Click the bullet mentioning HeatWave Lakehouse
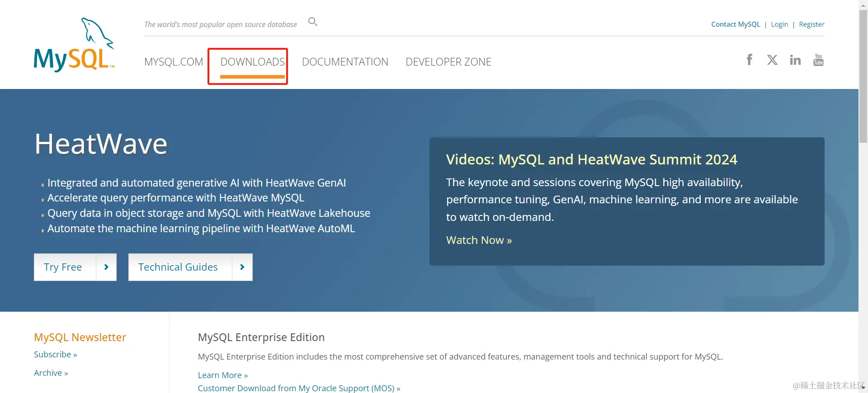868x393 pixels. [209, 213]
